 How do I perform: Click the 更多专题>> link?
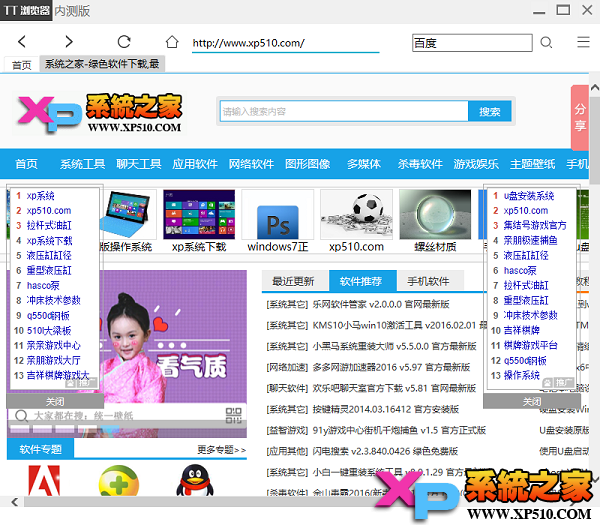tap(222, 450)
